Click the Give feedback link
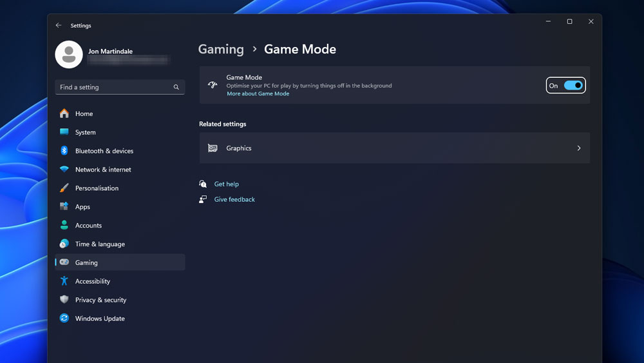The height and width of the screenshot is (363, 644). pyautogui.click(x=234, y=199)
